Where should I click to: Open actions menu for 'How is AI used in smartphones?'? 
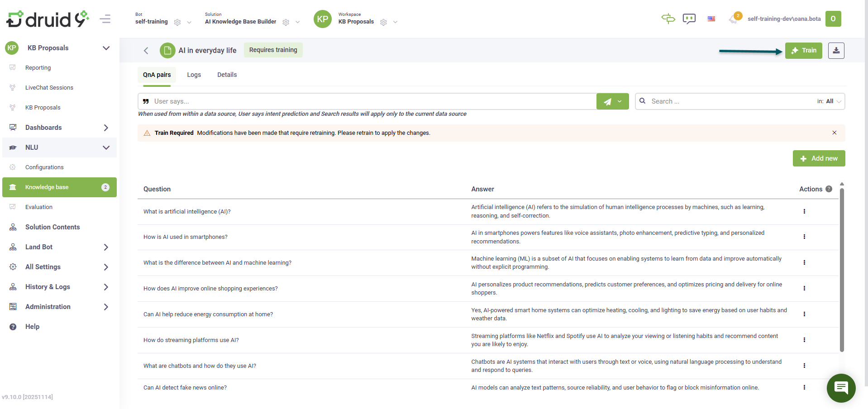804,237
